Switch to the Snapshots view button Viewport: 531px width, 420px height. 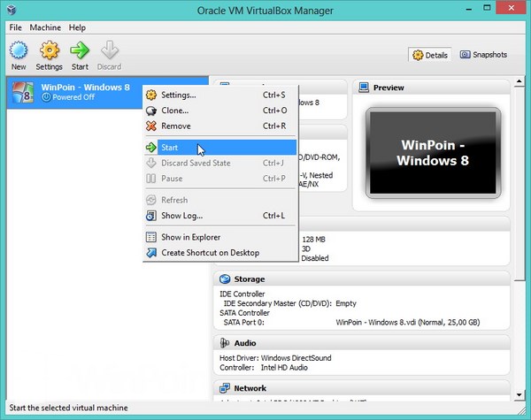(483, 55)
